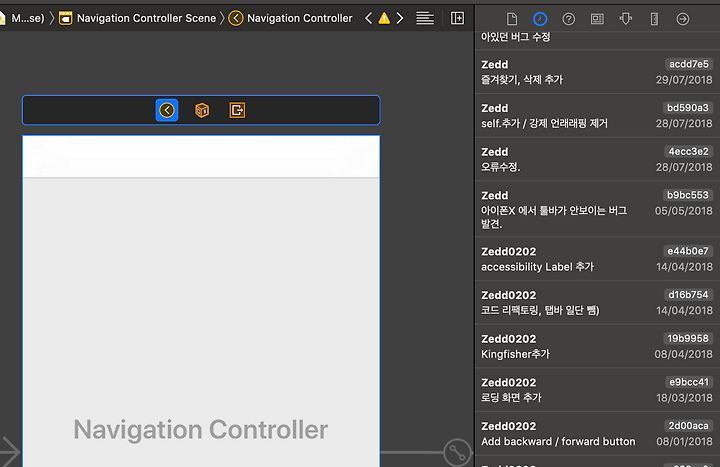Click the white navigation bar in scene
Screen dimensions: 720x467
[201, 157]
